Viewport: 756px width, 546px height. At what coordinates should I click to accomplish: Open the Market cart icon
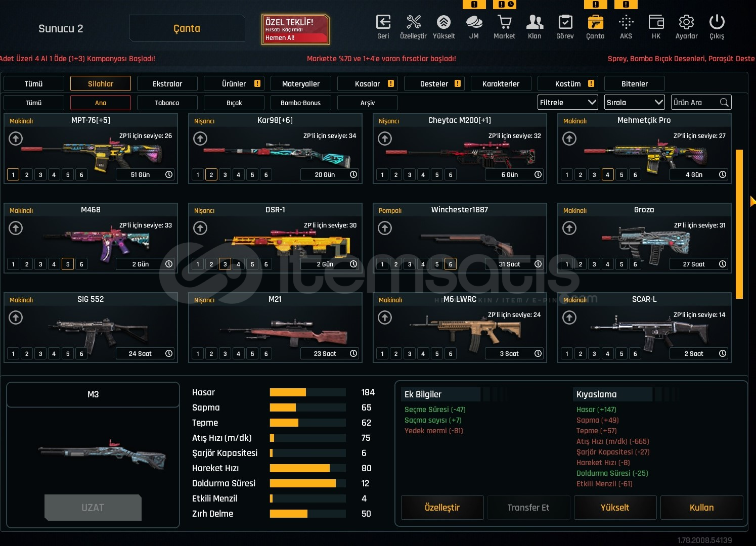504,22
